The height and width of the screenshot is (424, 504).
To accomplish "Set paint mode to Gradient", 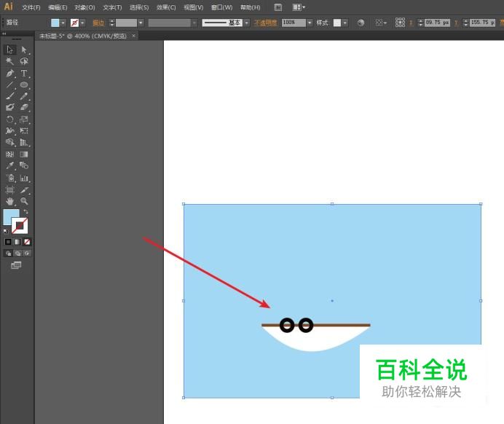I will [17, 242].
